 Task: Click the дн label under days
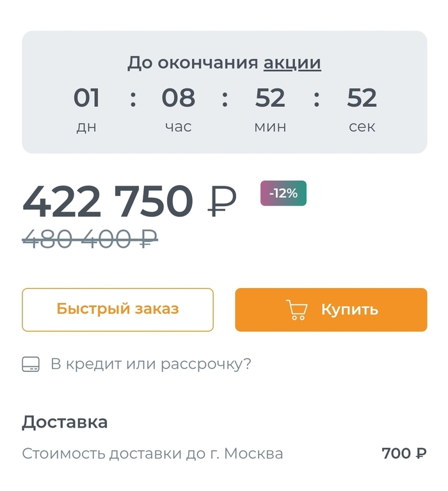[x=86, y=127]
